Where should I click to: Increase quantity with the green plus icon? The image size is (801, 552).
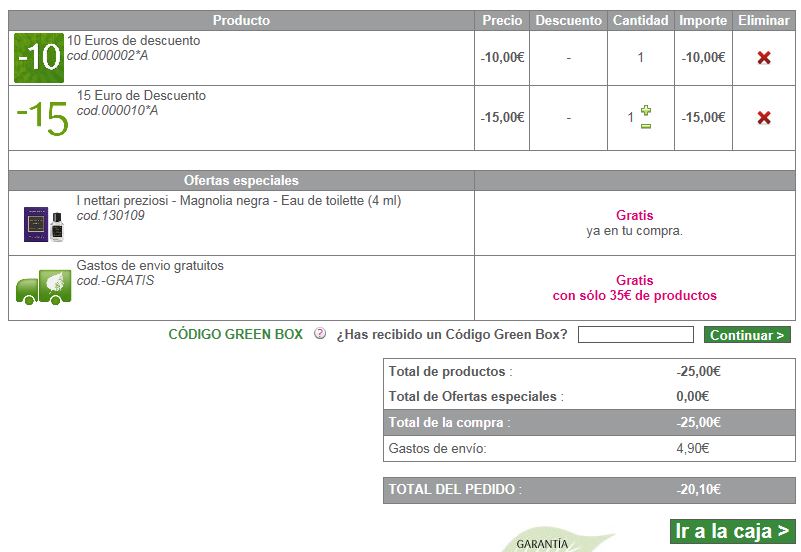pos(646,110)
